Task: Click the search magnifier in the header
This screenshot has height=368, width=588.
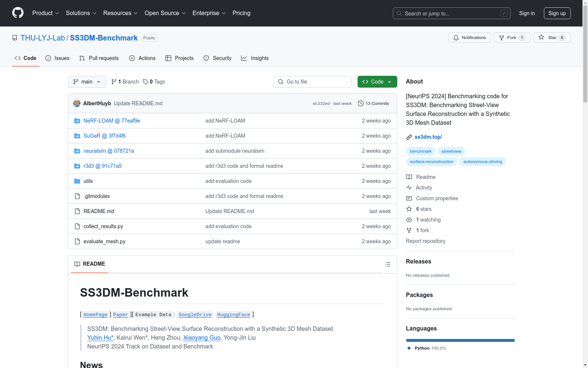Action: point(399,13)
